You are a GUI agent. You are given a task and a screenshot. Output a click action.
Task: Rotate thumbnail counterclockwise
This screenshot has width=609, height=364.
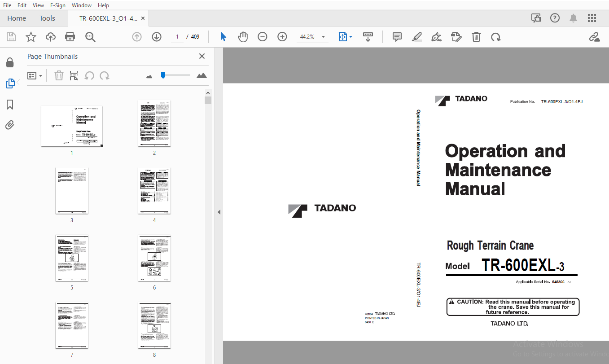(x=89, y=75)
